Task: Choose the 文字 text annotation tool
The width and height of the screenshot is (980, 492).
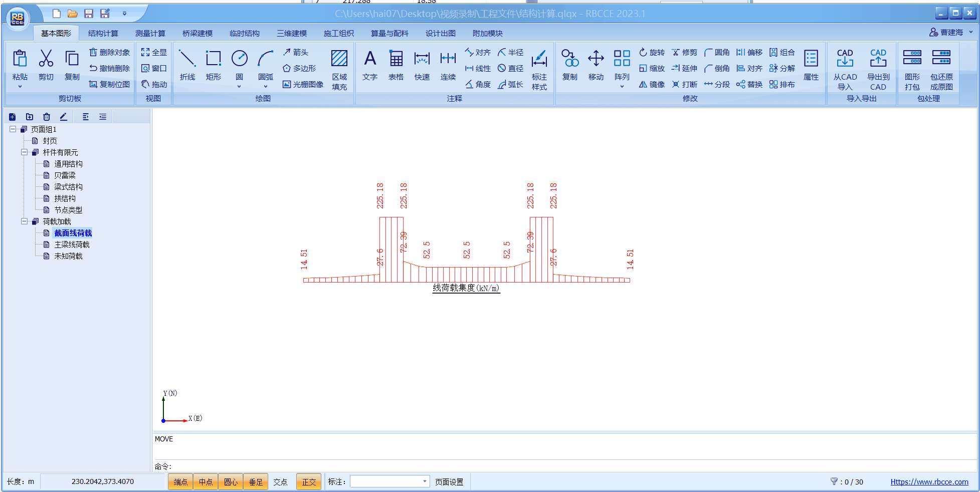Action: click(x=369, y=65)
